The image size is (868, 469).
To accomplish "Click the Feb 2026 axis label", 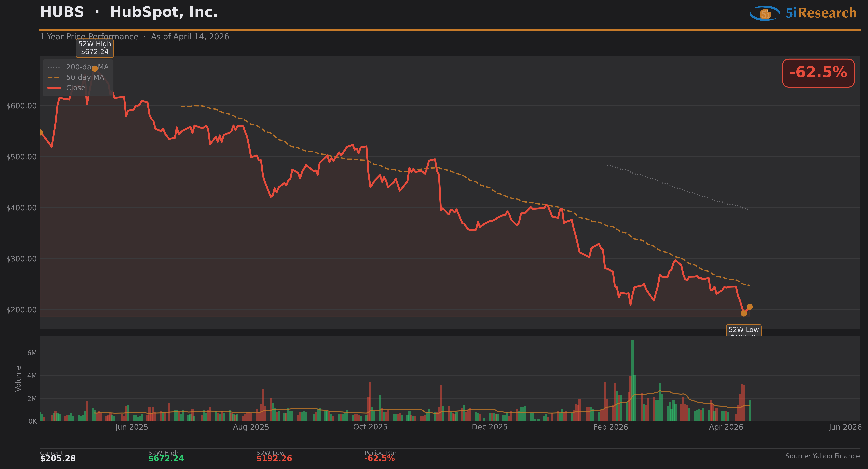I will pyautogui.click(x=611, y=427).
